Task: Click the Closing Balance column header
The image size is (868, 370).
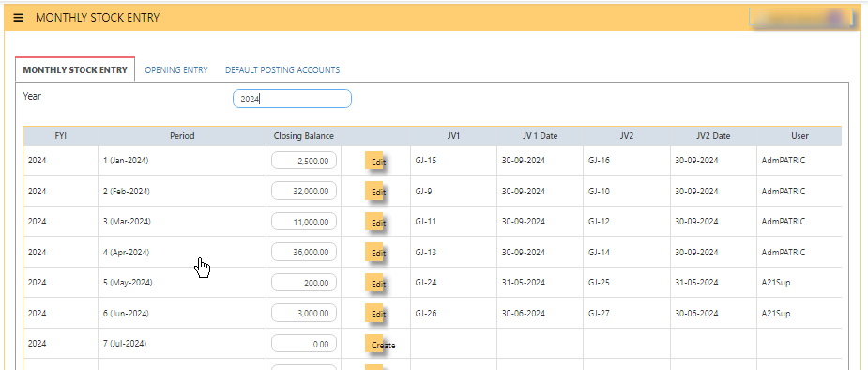Action: (303, 136)
